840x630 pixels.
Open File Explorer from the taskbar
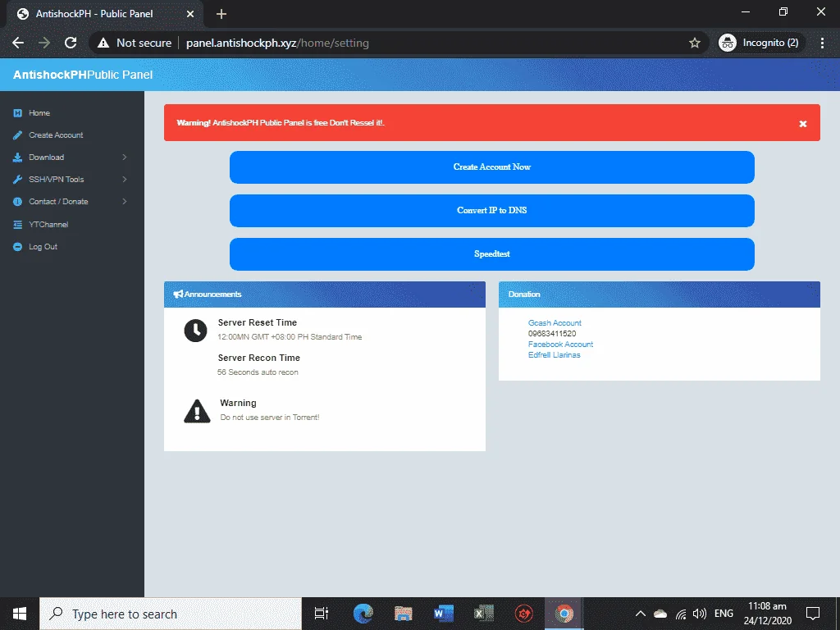coord(404,614)
